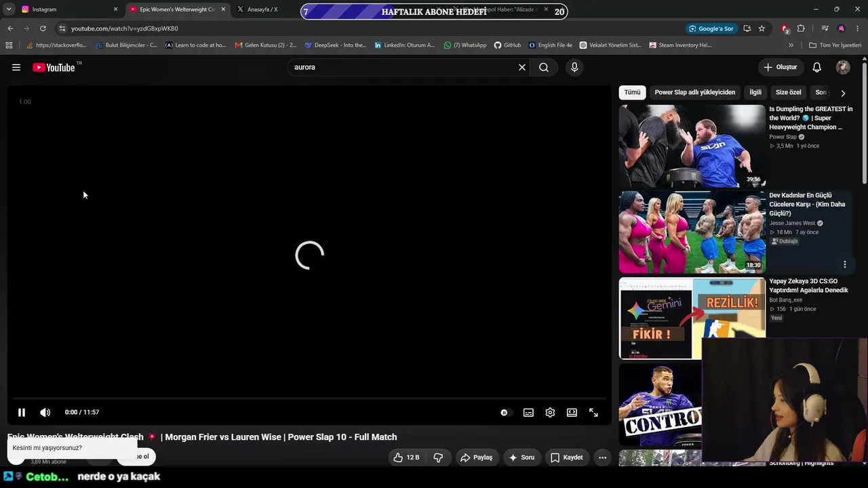Open the GitHub bookmark
Image resolution: width=868 pixels, height=488 pixels.
point(507,45)
